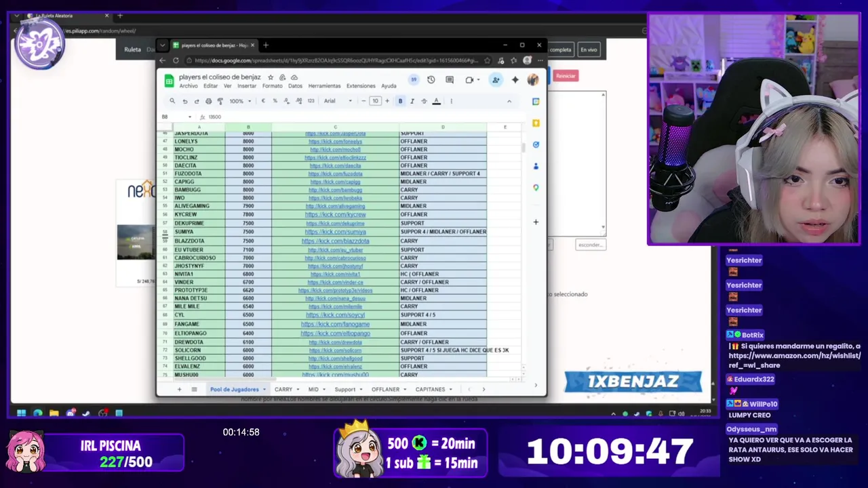Screen dimensions: 868x488
Task: Click the Windows Start button on taskbar
Action: pos(21,413)
